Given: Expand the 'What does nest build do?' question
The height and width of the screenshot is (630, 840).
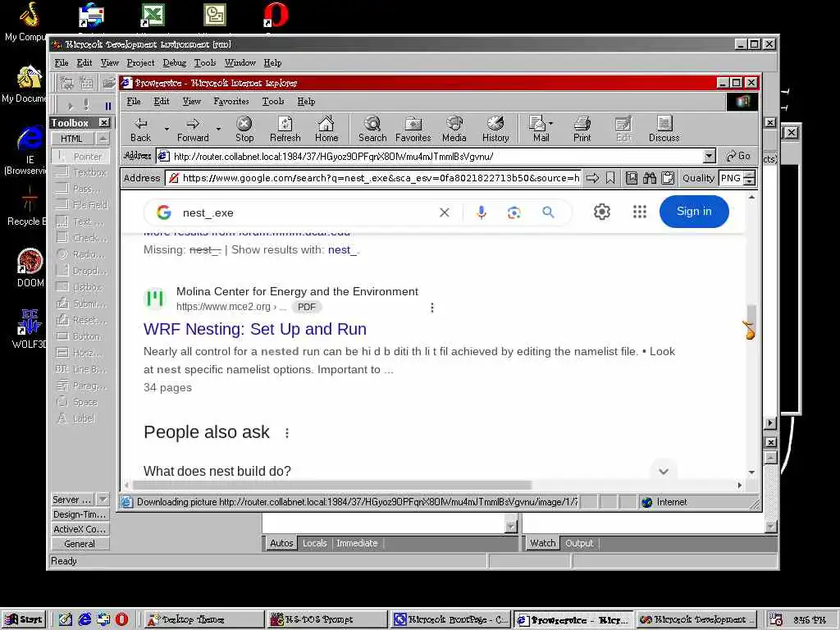Looking at the screenshot, I should coord(663,472).
